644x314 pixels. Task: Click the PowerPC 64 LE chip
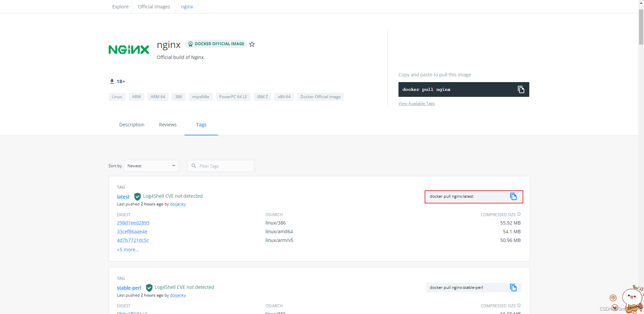[233, 97]
